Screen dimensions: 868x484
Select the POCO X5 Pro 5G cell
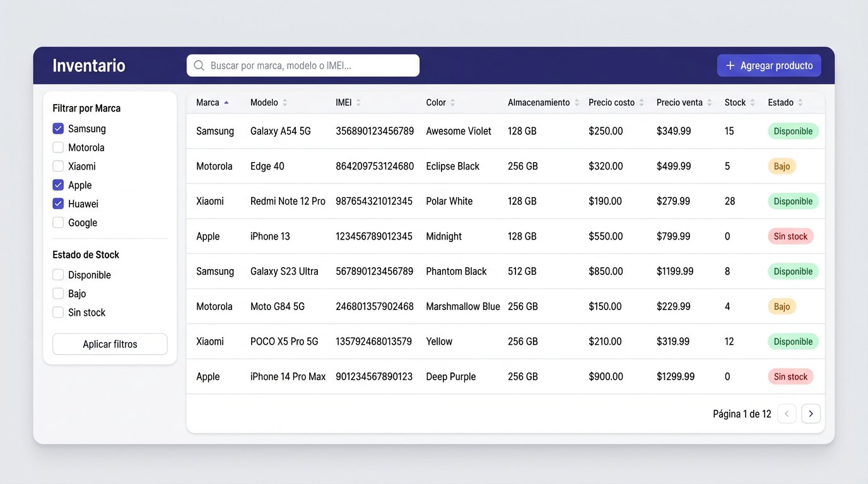coord(284,342)
